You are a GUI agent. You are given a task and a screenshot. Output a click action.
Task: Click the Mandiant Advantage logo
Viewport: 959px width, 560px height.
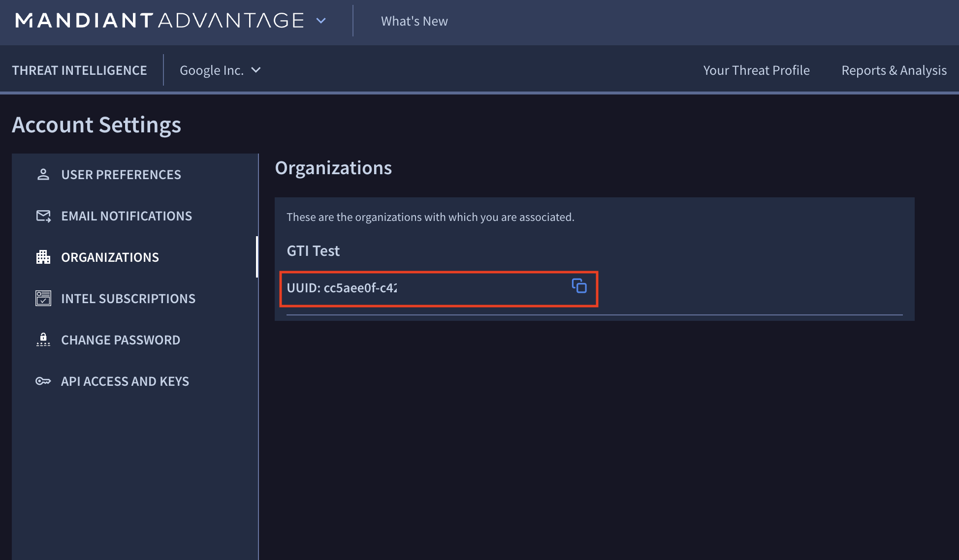tap(160, 21)
